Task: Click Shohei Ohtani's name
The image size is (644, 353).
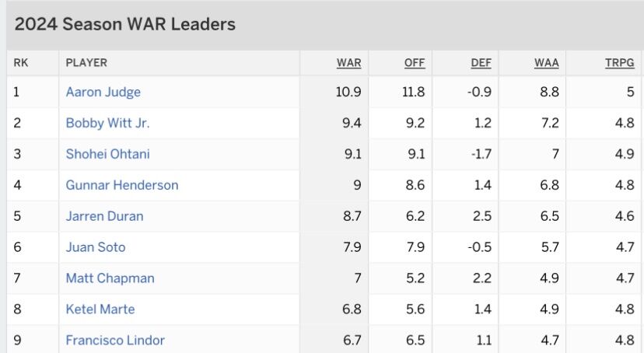Action: click(x=107, y=154)
